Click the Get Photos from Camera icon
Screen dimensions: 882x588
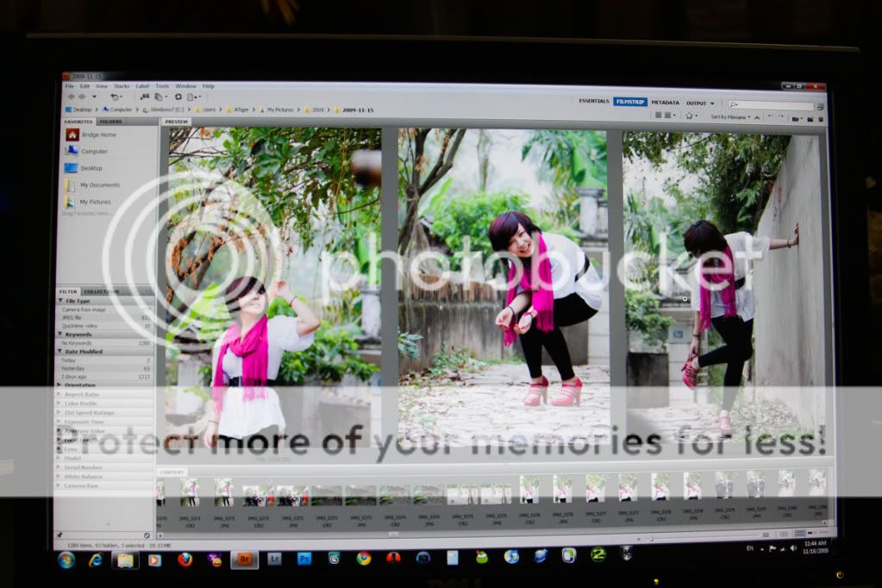click(x=144, y=97)
